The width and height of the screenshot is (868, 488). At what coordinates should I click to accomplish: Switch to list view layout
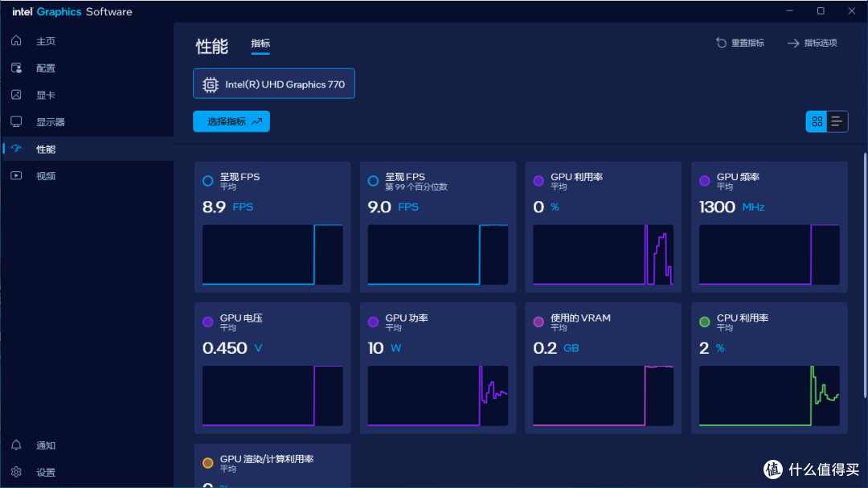(837, 121)
